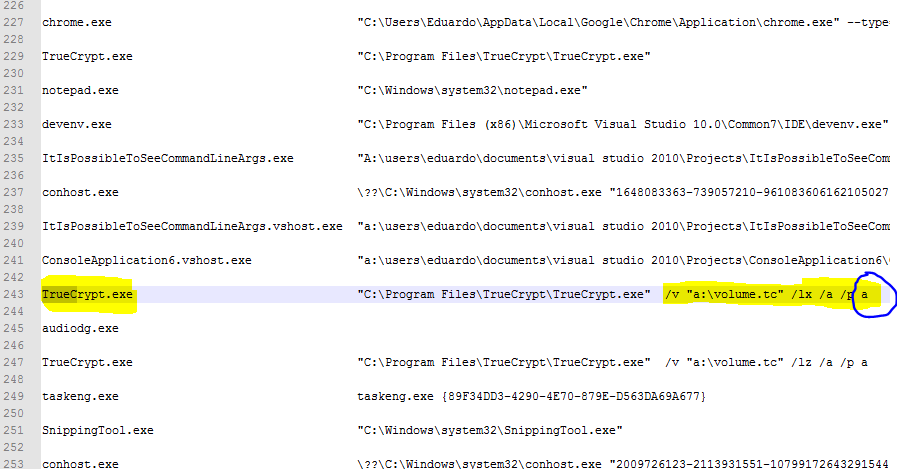Click conhost.exe process name on line 237
Screen dimensions: 897x469
[80, 193]
